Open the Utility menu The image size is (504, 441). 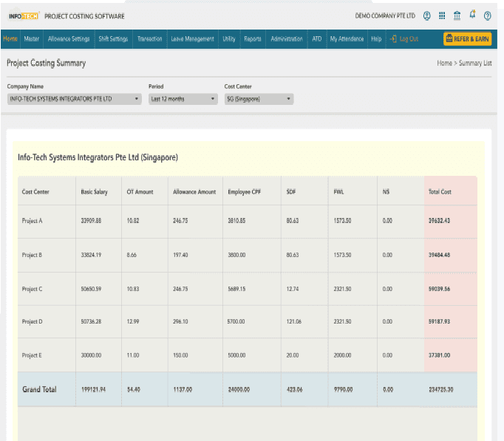pyautogui.click(x=229, y=39)
